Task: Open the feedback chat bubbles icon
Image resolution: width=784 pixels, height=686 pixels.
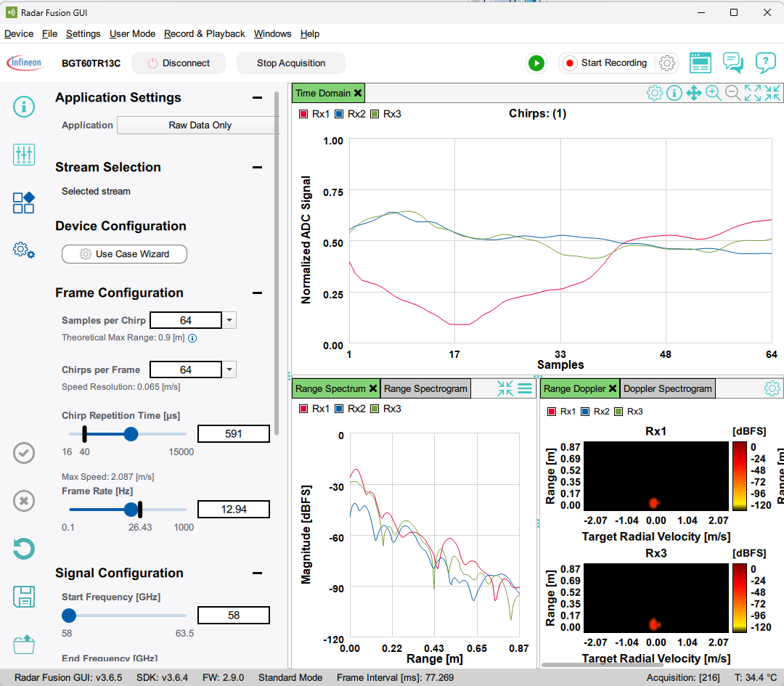Action: (x=733, y=63)
